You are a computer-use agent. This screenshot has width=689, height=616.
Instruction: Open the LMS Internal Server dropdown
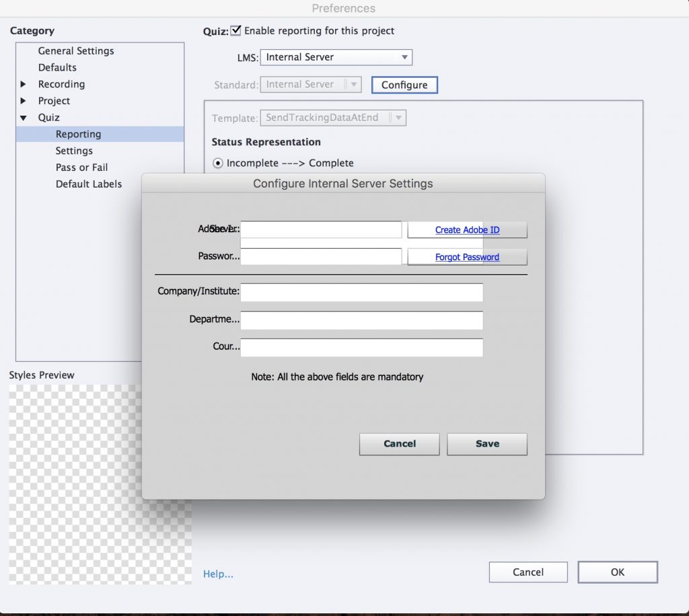click(x=336, y=57)
